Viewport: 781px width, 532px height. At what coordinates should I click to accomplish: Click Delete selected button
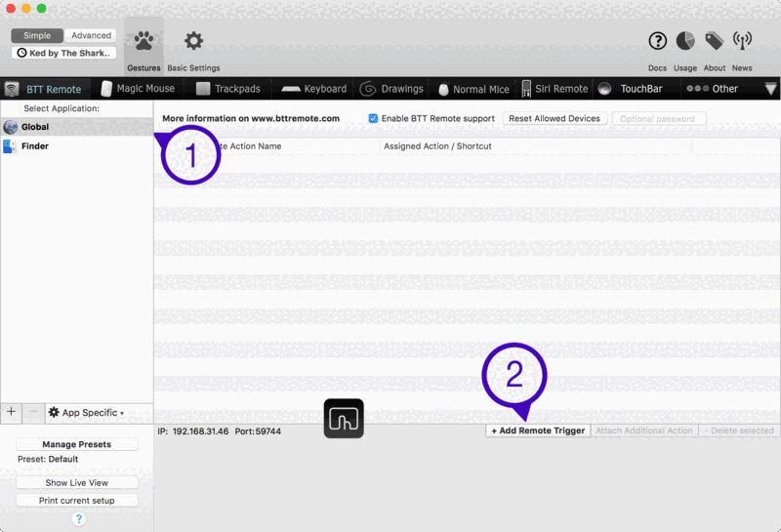739,430
